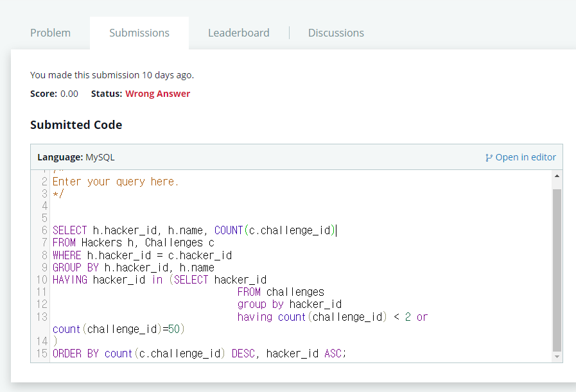Switch to the Submissions tab
The width and height of the screenshot is (576, 392).
[139, 33]
